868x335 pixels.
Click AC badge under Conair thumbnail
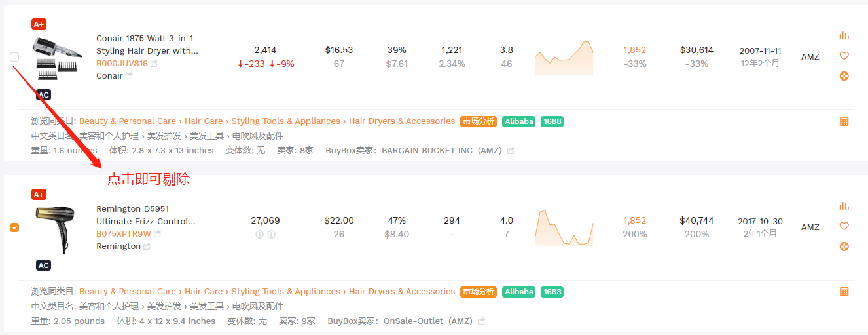(x=43, y=95)
